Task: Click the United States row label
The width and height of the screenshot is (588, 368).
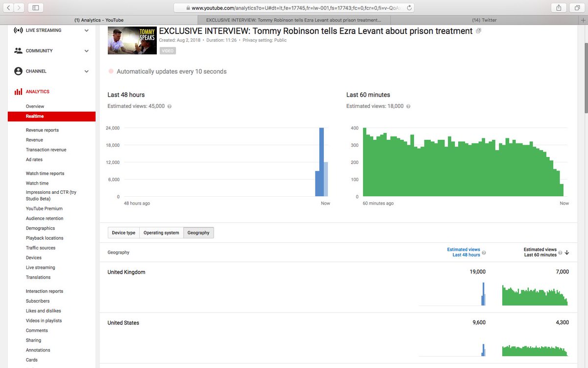Action: [123, 323]
